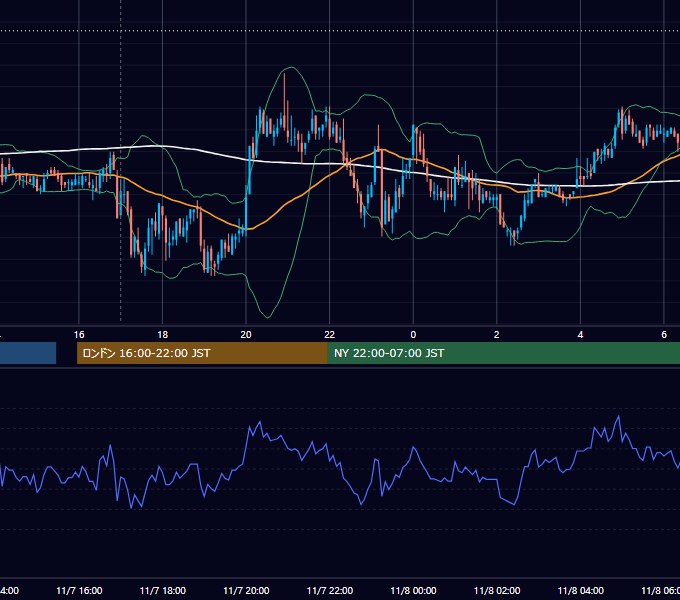Select the 22 hour label on price chart axis
Screen dimensions: 680x600
point(330,335)
